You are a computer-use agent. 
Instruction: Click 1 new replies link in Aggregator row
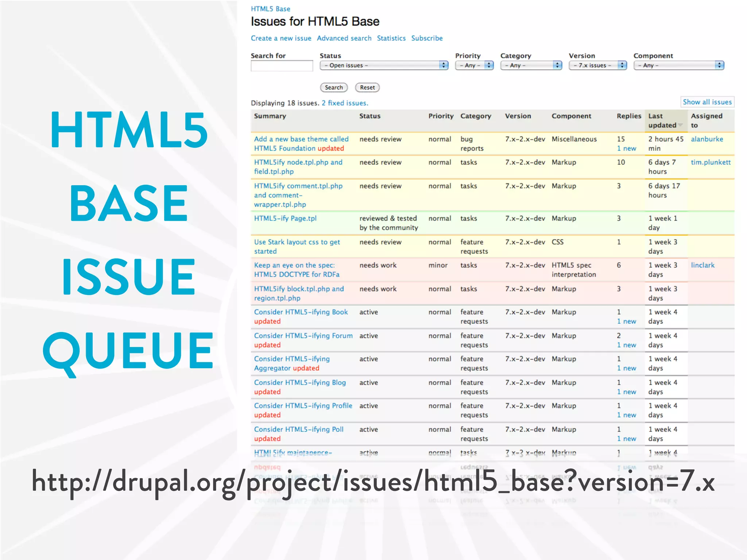626,368
